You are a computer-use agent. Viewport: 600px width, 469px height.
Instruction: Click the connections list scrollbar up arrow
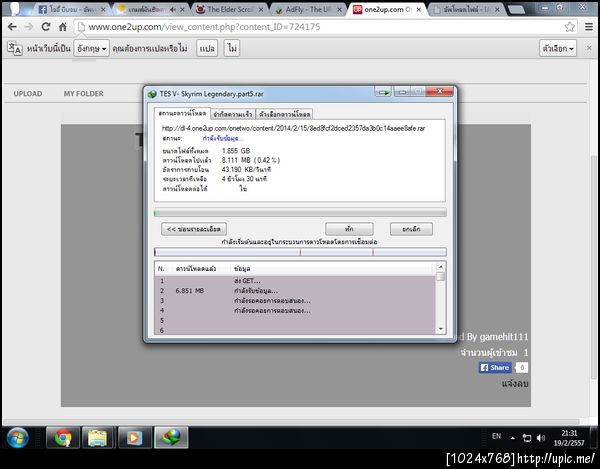[440, 267]
